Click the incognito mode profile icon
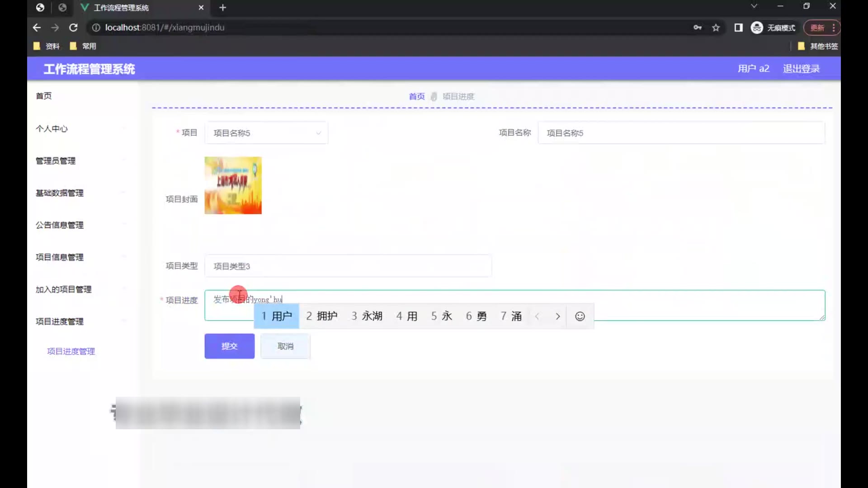 757,28
